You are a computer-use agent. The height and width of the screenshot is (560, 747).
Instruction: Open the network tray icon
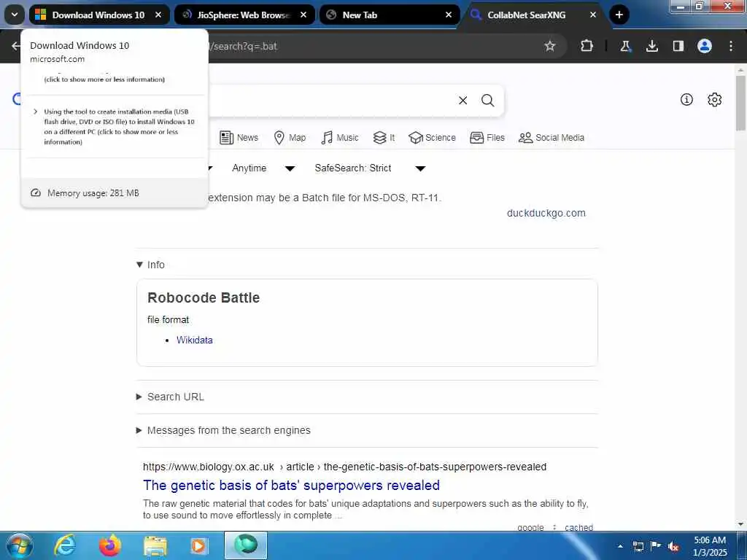coord(638,546)
